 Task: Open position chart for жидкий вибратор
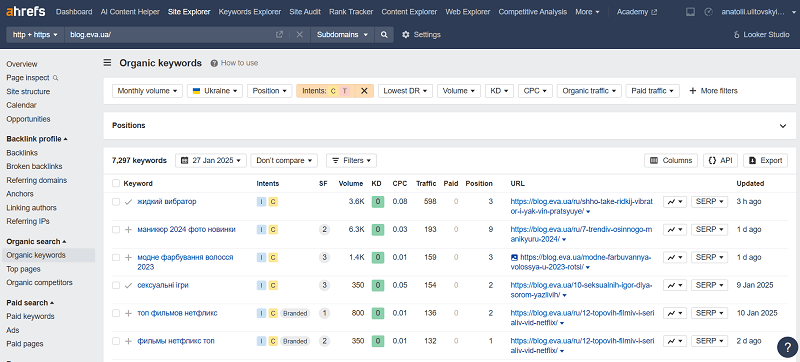(675, 201)
